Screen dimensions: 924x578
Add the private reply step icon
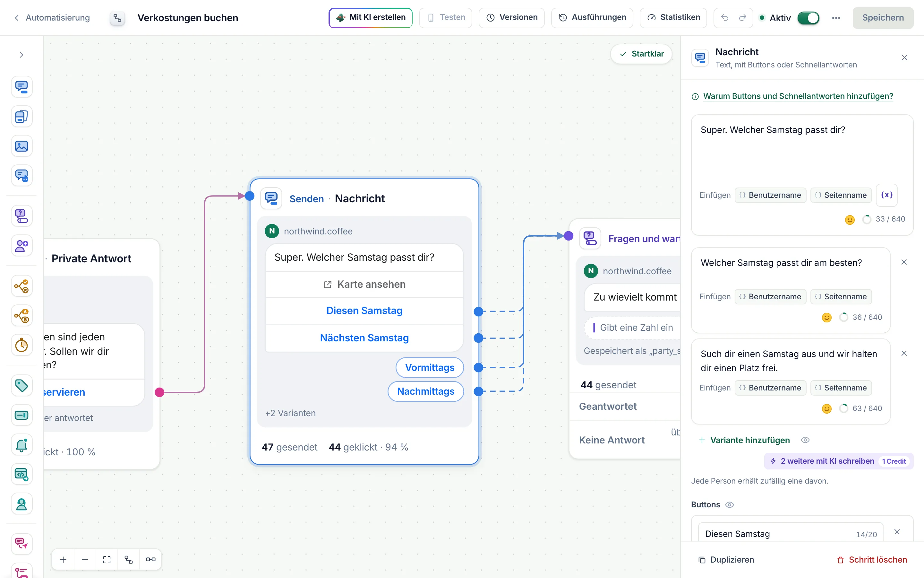coord(21,176)
